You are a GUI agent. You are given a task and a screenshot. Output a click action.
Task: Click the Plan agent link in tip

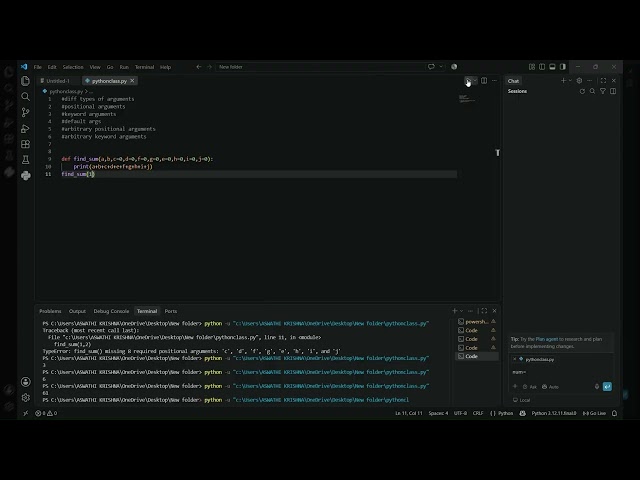click(x=546, y=339)
